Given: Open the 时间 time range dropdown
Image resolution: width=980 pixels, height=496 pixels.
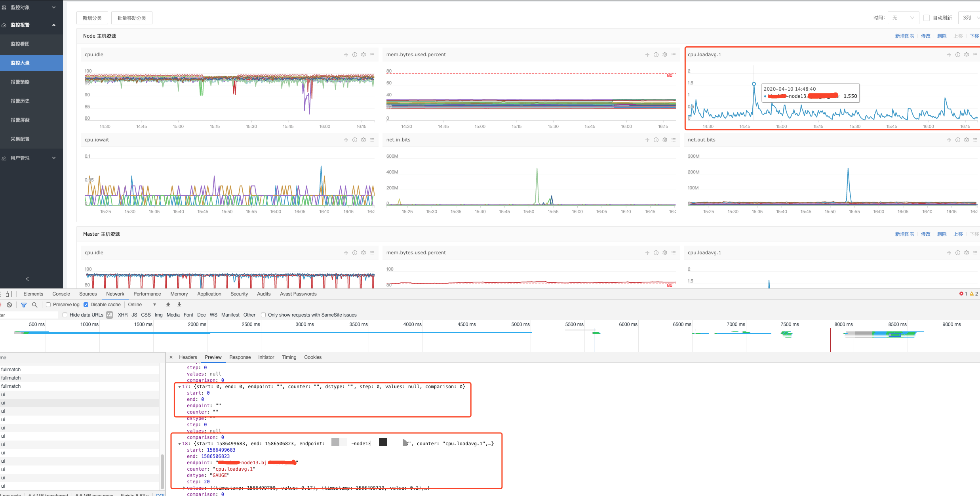Looking at the screenshot, I should [903, 18].
